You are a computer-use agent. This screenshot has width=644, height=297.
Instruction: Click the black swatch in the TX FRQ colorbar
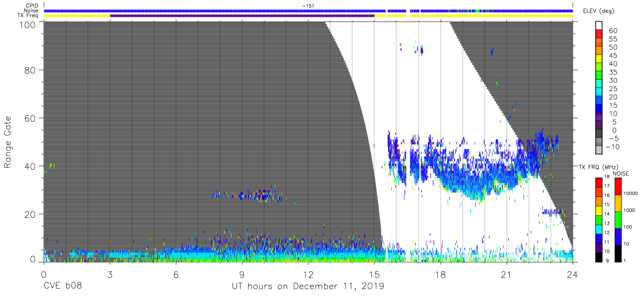[x=599, y=257]
